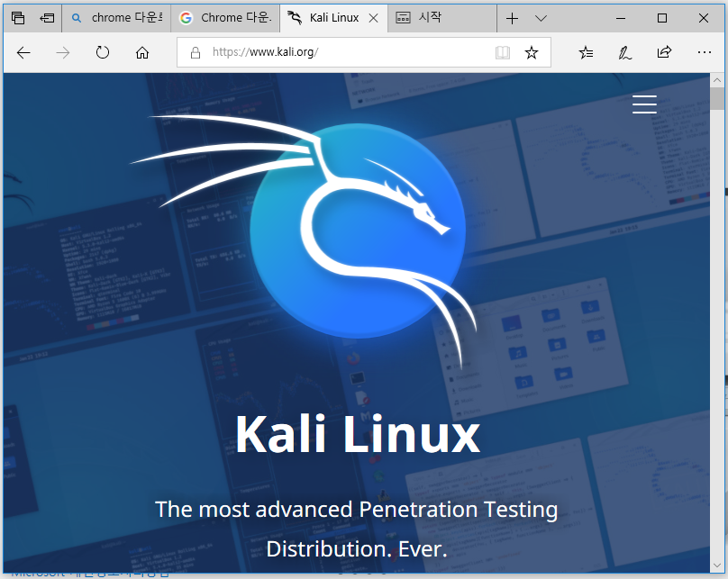Close the Kali Linux tab

coord(373,18)
